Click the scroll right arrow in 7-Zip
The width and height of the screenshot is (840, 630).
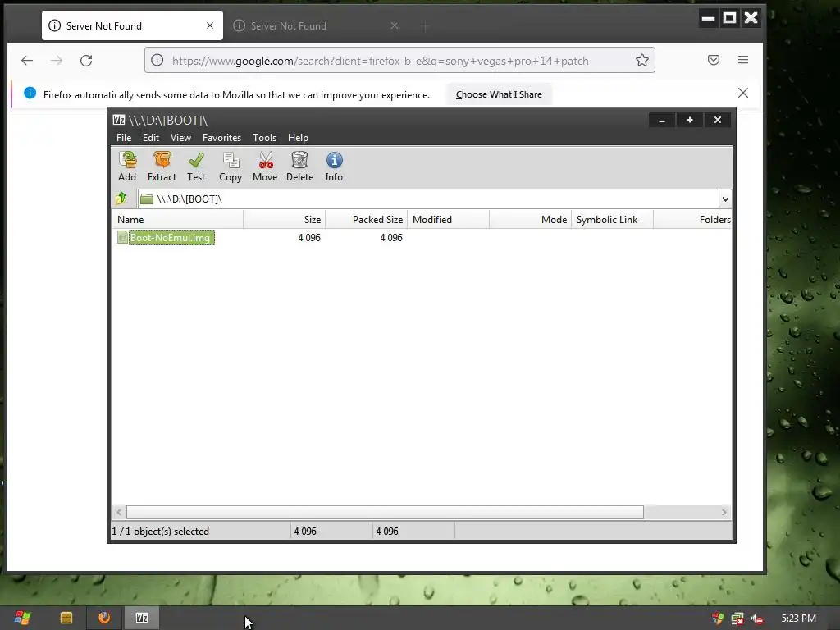pyautogui.click(x=724, y=512)
